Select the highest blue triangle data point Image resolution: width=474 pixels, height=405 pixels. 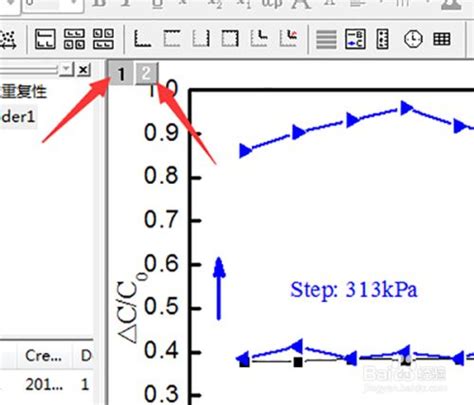coord(407,108)
